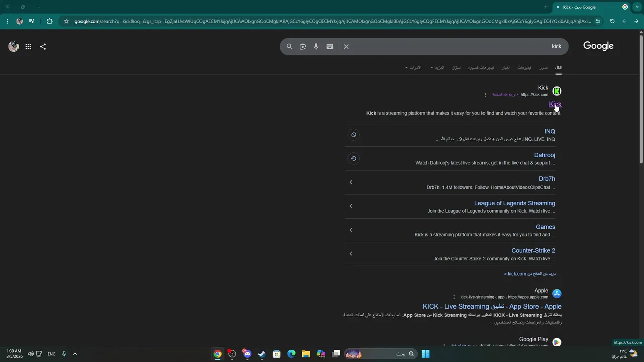Open the Drb7h sitelink
644x362 pixels.
547,179
